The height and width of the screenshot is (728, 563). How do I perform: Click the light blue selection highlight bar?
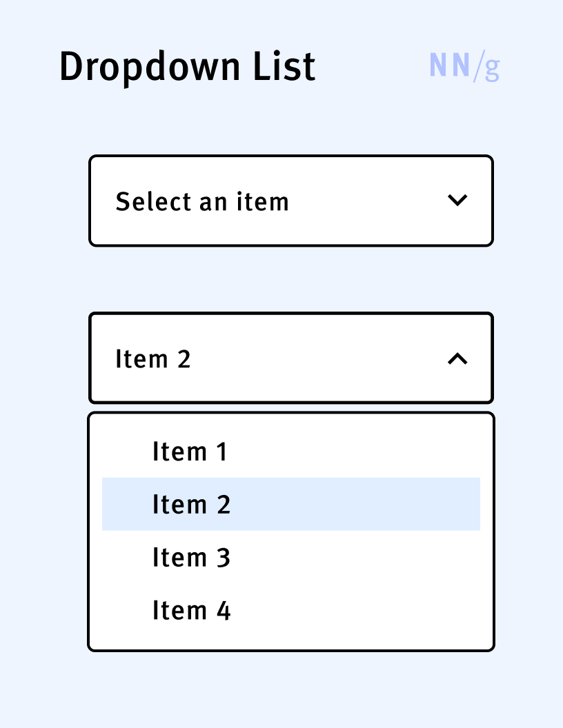coord(359,505)
